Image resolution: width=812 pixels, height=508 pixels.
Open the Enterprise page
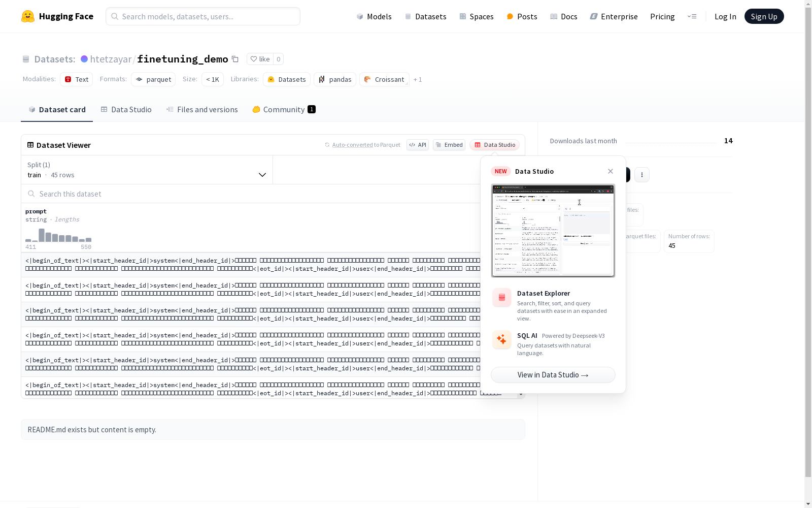614,16
